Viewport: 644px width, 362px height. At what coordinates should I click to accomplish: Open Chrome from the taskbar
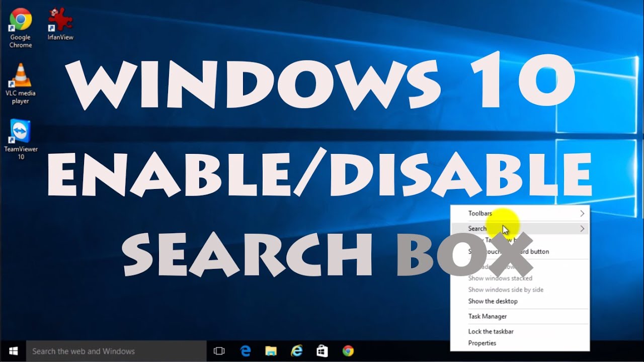[348, 351]
